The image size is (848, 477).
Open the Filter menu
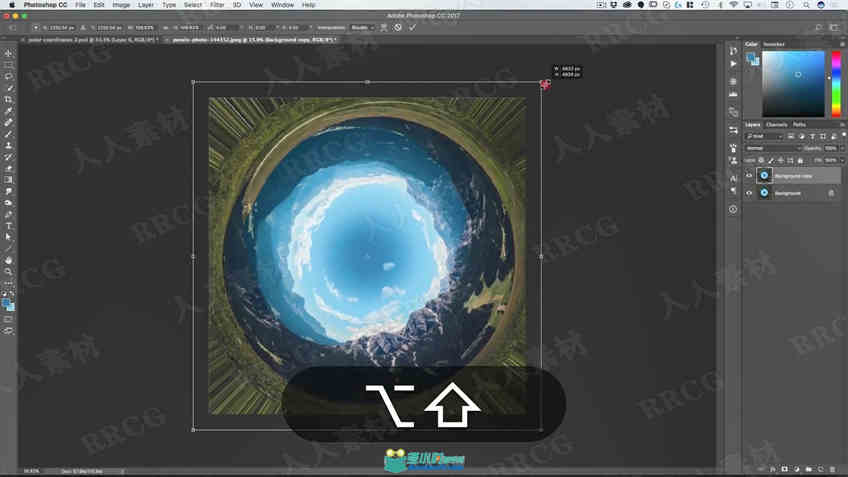coord(217,5)
